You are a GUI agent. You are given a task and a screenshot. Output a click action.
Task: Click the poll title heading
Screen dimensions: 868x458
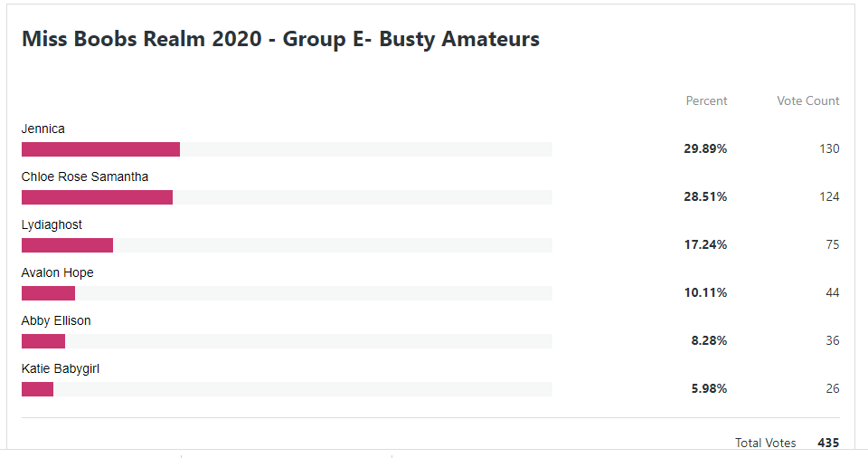tap(280, 39)
